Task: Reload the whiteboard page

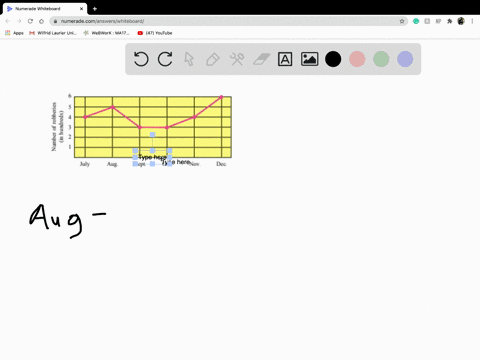Action: point(30,21)
